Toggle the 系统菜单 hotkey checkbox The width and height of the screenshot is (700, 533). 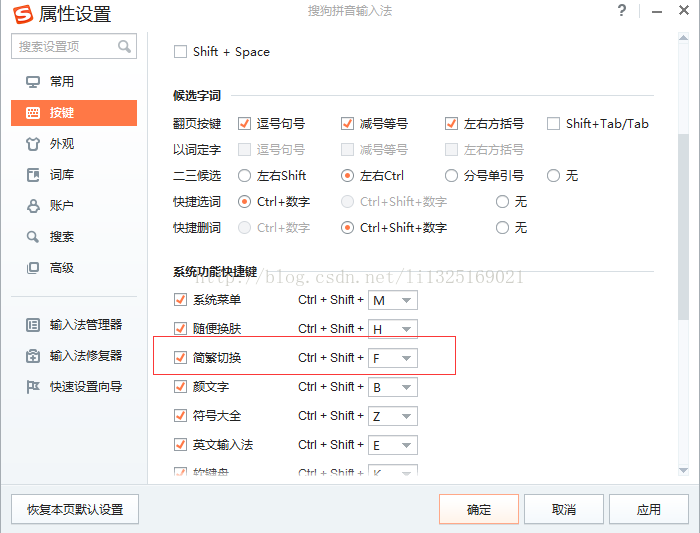point(180,300)
